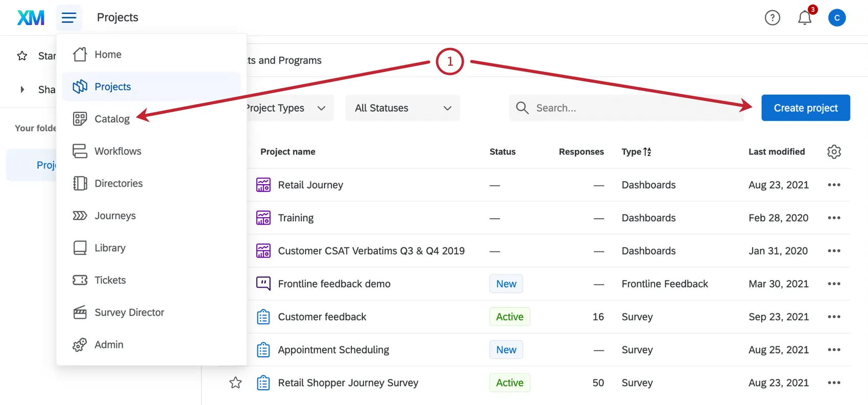The width and height of the screenshot is (868, 405).
Task: Expand the All Statuses dropdown
Action: pyautogui.click(x=402, y=108)
